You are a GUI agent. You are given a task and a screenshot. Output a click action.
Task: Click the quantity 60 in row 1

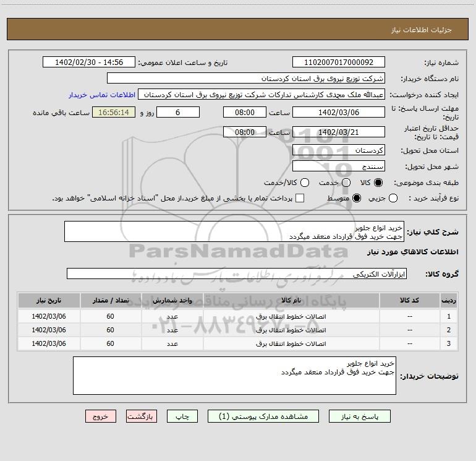pyautogui.click(x=110, y=316)
